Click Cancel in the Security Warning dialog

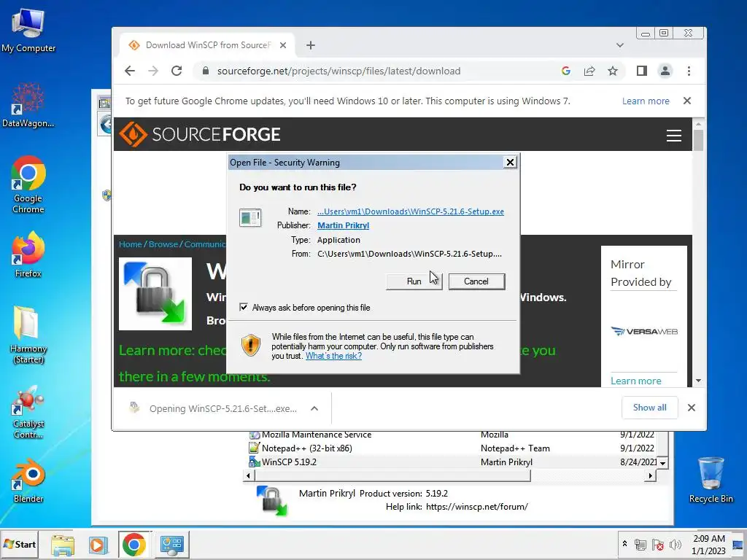[476, 281]
